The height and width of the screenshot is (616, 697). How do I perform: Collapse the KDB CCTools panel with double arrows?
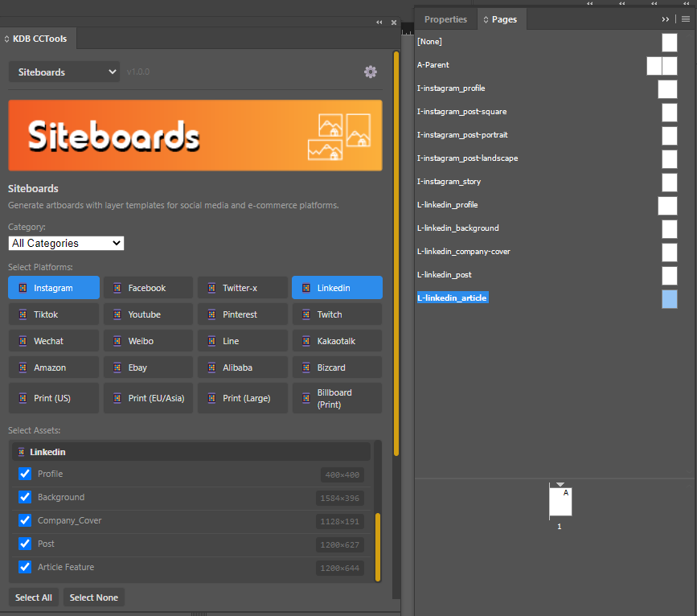coord(379,23)
